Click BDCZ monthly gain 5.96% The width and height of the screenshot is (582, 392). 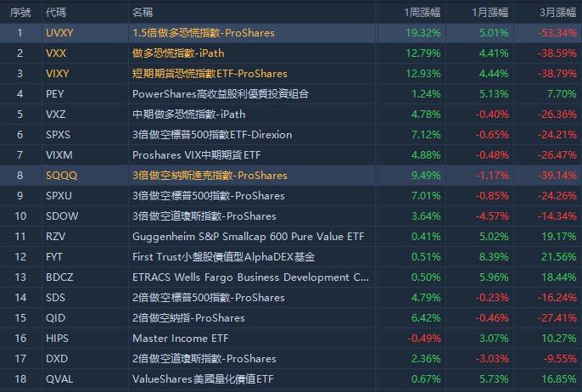tap(494, 277)
